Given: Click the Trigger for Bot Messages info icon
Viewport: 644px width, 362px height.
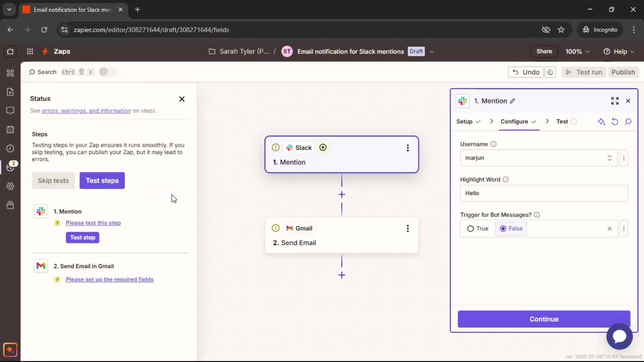Looking at the screenshot, I should (537, 215).
